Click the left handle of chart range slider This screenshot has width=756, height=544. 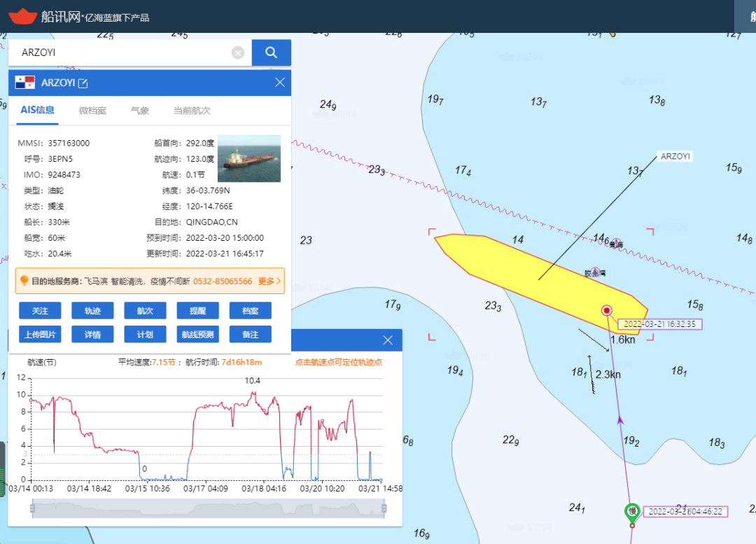click(32, 509)
